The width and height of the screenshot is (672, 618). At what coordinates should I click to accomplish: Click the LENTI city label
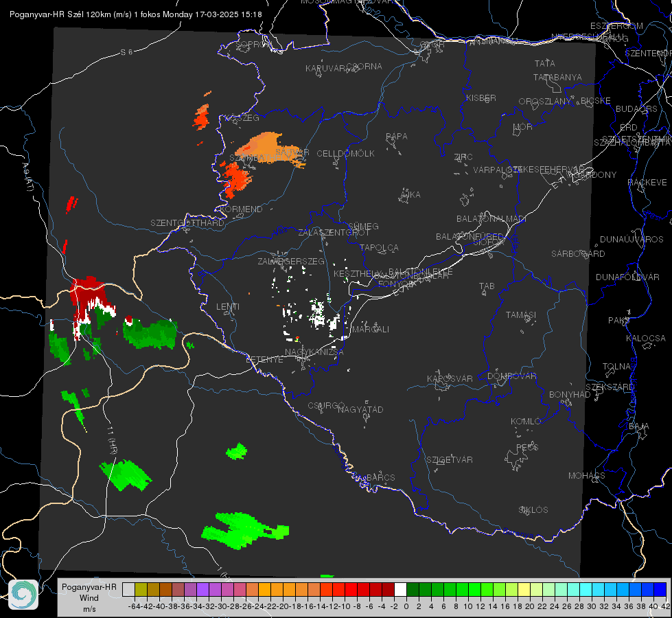[x=228, y=307]
